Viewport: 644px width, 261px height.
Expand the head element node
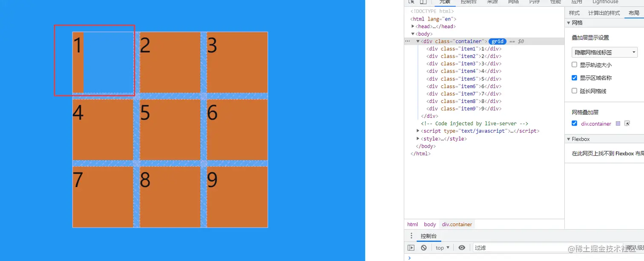pos(413,26)
